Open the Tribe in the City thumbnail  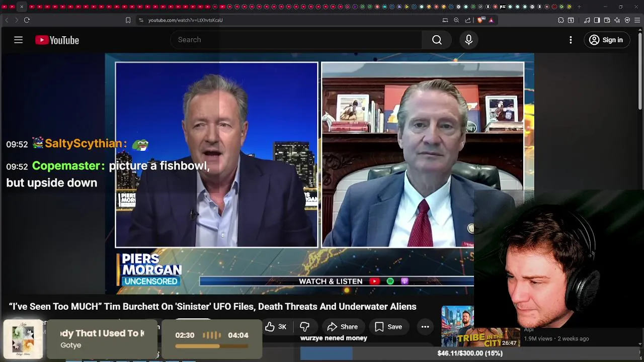click(x=479, y=326)
